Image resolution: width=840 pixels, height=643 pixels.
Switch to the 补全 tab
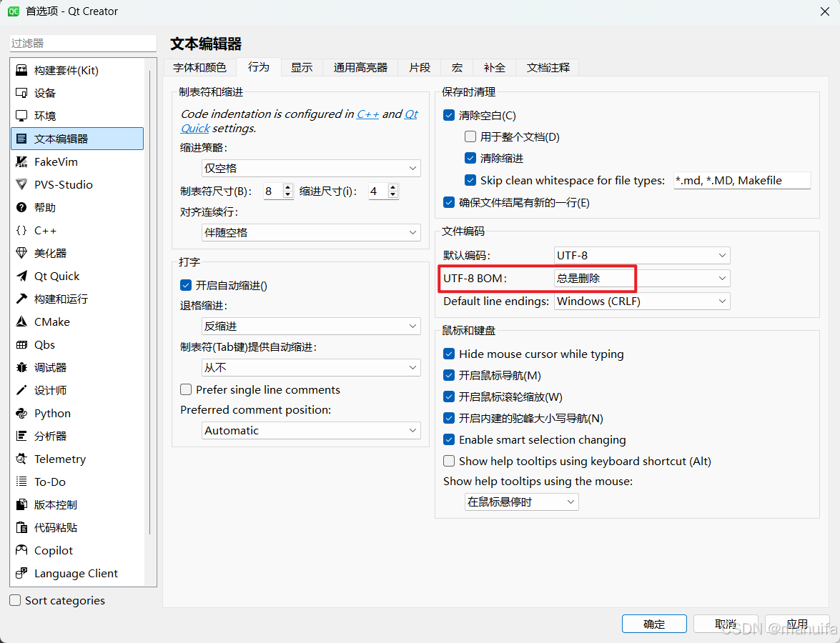click(x=494, y=67)
